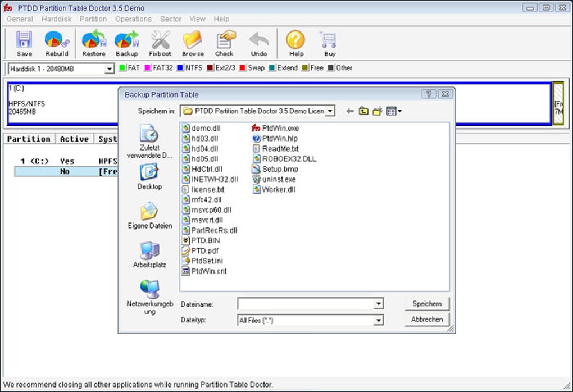Go to Desktop in places bar
The height and width of the screenshot is (392, 573).
(149, 176)
